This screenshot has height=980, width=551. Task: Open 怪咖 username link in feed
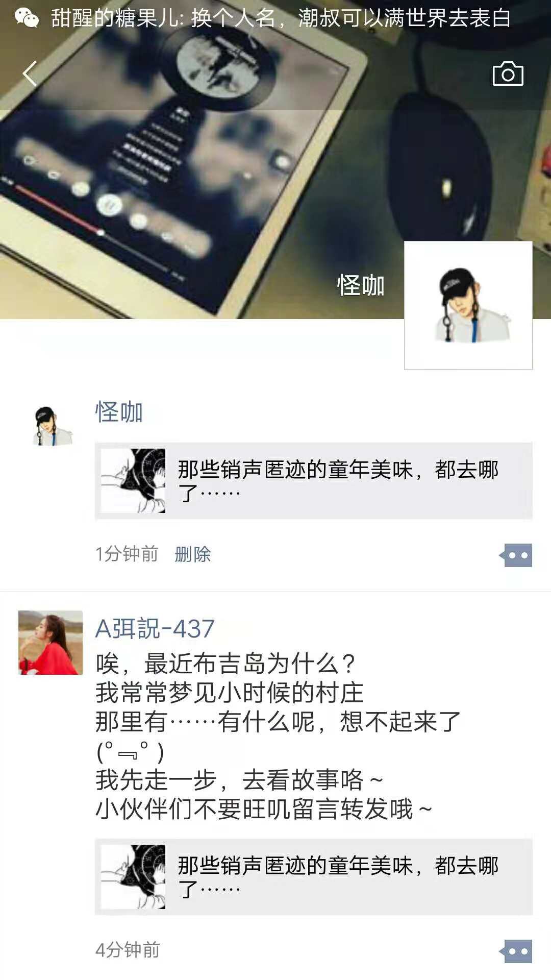coord(119,412)
